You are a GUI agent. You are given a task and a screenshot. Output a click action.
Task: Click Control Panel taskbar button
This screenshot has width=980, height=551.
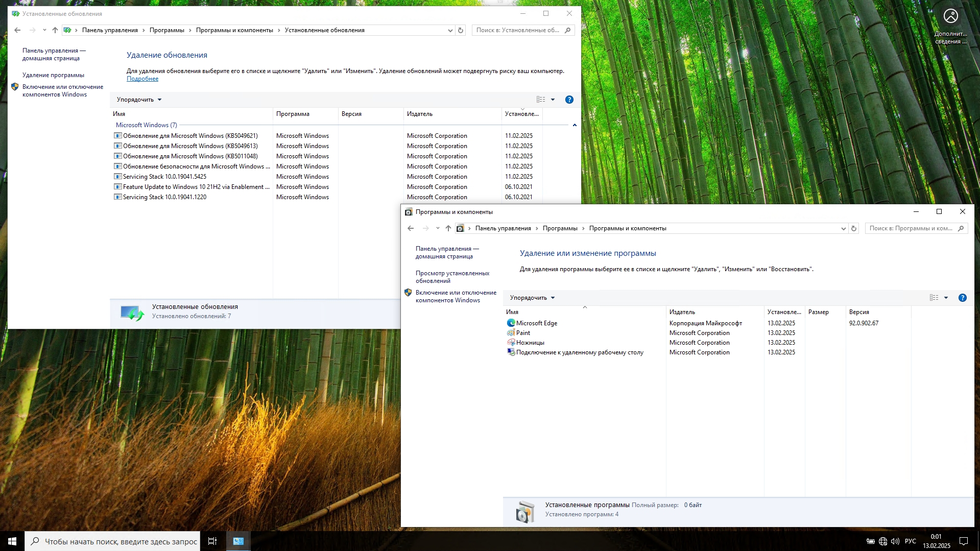(x=238, y=541)
